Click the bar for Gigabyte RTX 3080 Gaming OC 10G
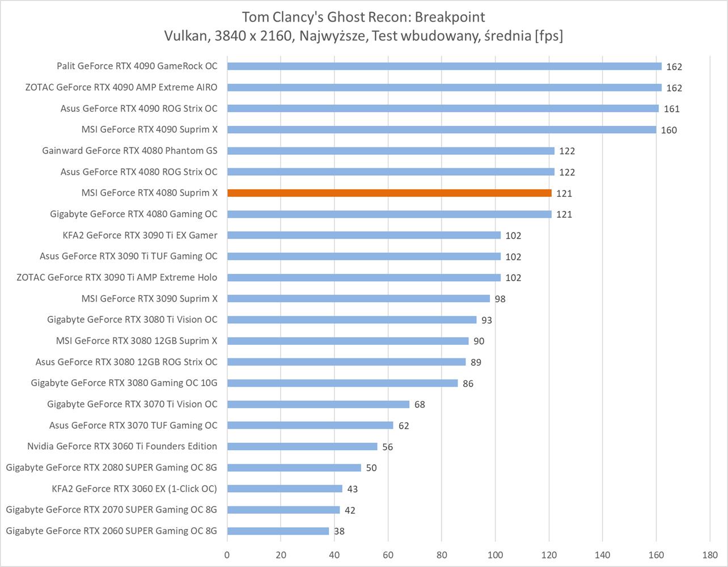This screenshot has width=728, height=567. point(342,383)
